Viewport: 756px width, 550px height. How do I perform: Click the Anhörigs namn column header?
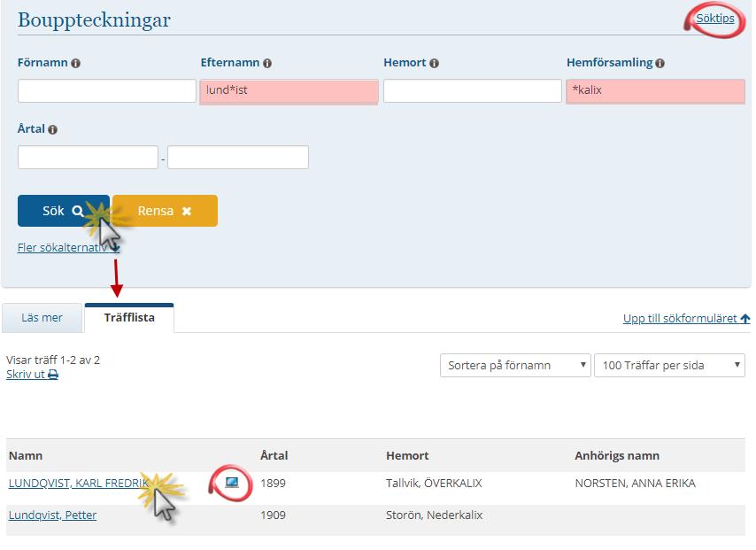pyautogui.click(x=617, y=455)
